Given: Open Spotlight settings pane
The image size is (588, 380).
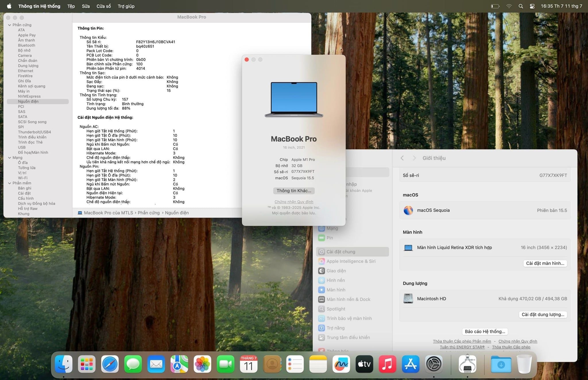Looking at the screenshot, I should coord(353,309).
